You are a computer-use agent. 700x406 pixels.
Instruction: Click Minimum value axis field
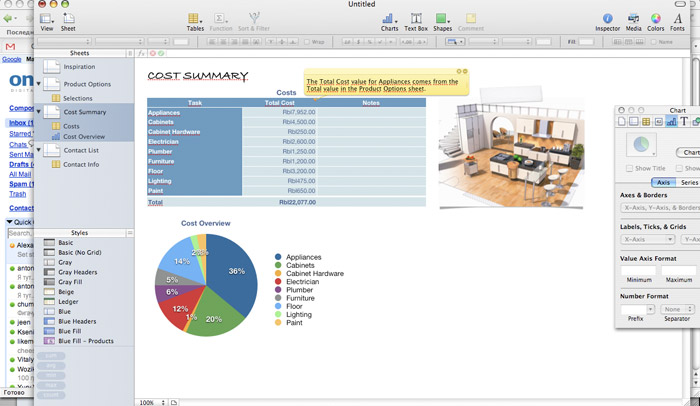638,270
